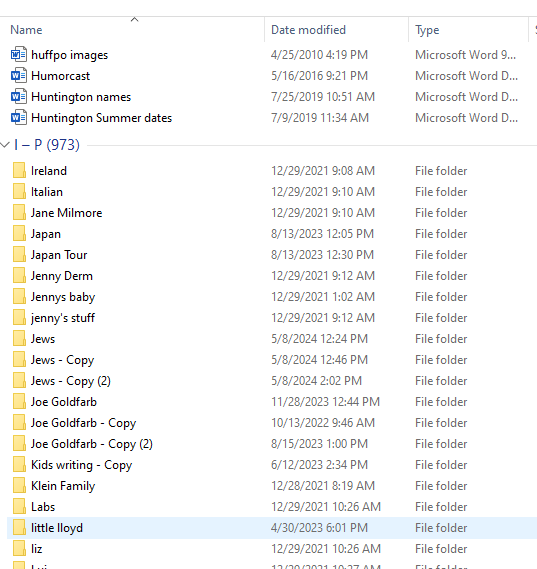Select the Joe Goldfarb folder name
The height and width of the screenshot is (569, 537).
click(64, 402)
